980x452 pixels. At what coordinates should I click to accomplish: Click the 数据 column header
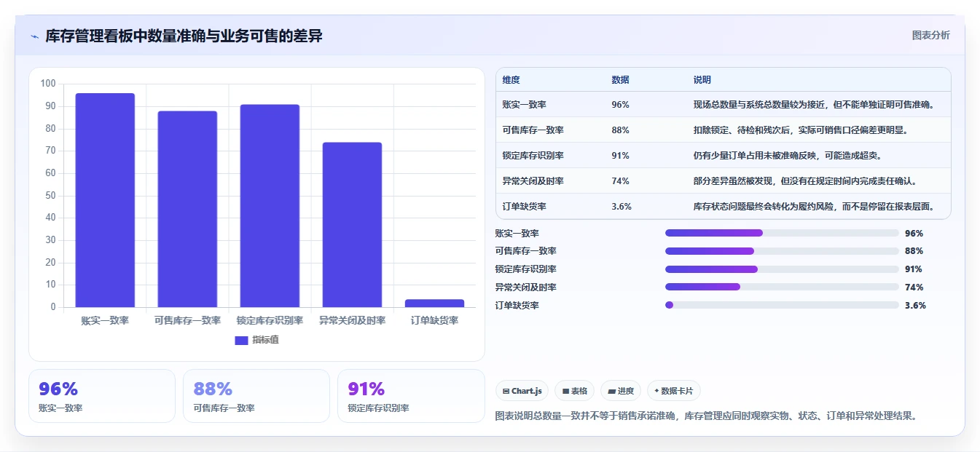click(621, 80)
